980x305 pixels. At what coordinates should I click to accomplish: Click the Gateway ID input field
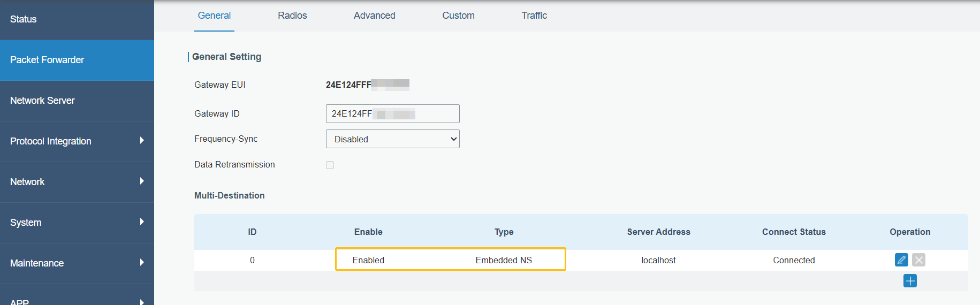click(392, 113)
